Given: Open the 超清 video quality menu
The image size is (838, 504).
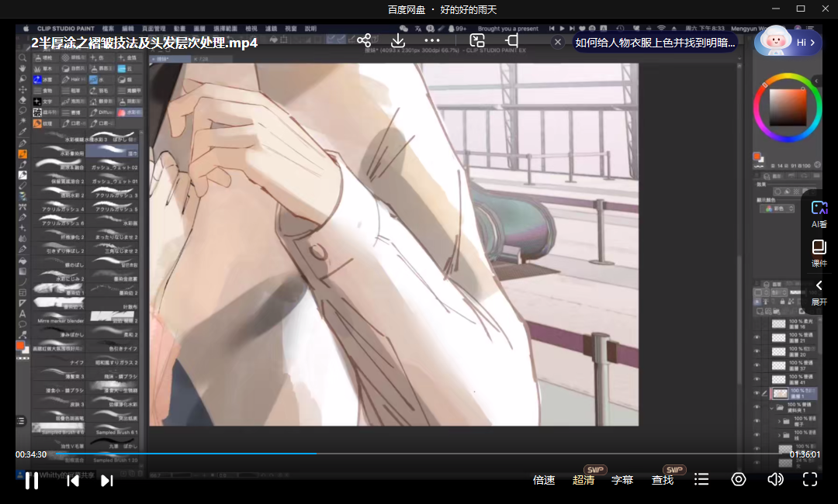Looking at the screenshot, I should (x=583, y=480).
